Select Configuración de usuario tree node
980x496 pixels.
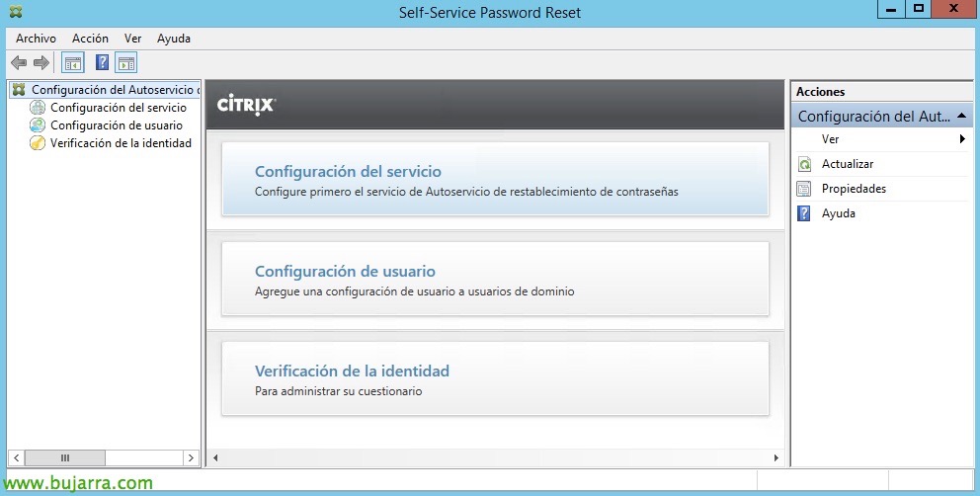(117, 125)
